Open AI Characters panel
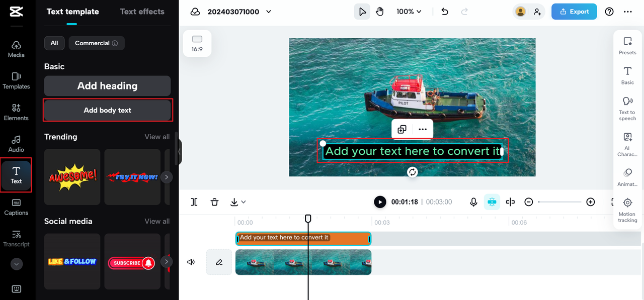 (x=627, y=145)
